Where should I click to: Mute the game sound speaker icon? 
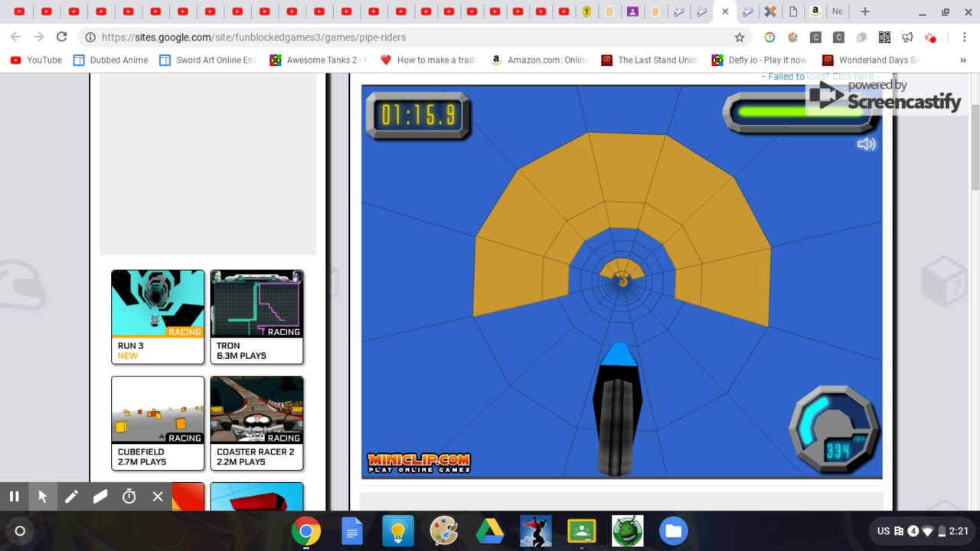[x=866, y=144]
